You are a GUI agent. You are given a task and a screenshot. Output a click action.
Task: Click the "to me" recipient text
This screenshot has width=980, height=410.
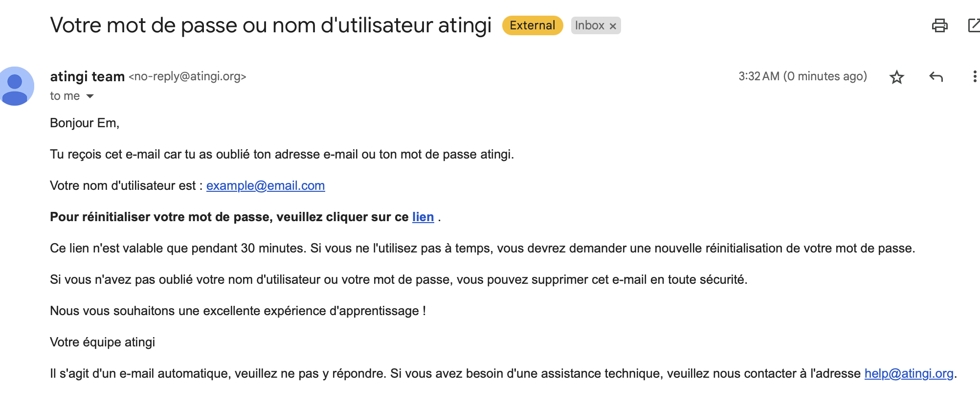point(65,96)
